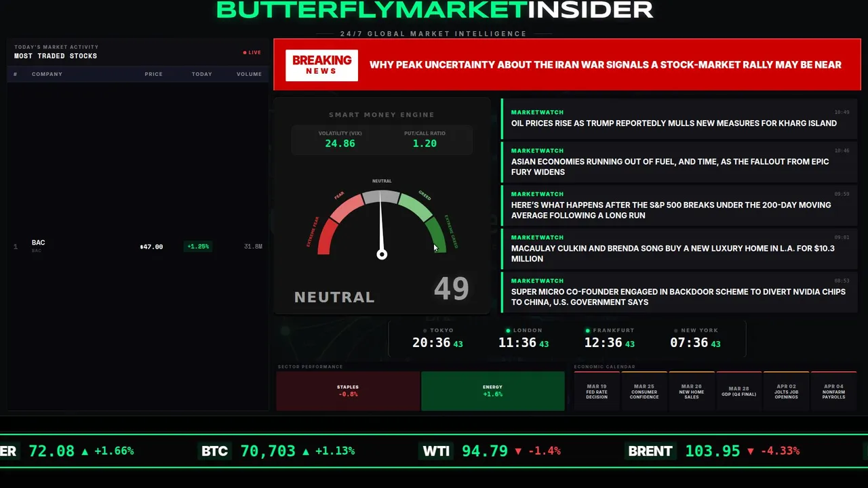The image size is (868, 488).
Task: Open the Mar 19 Fed Rate Decision event
Action: tap(597, 391)
